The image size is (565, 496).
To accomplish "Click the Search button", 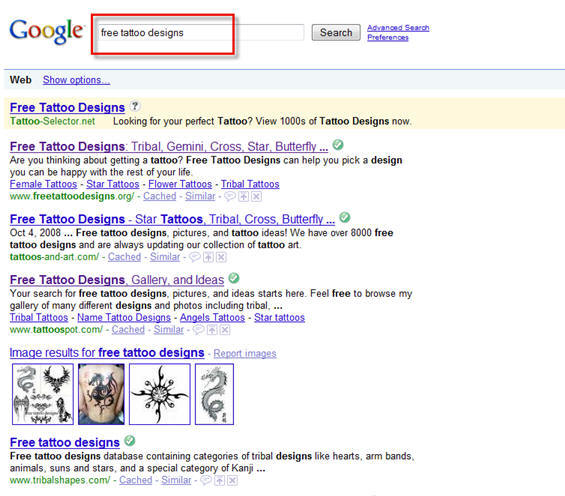I will [x=336, y=32].
